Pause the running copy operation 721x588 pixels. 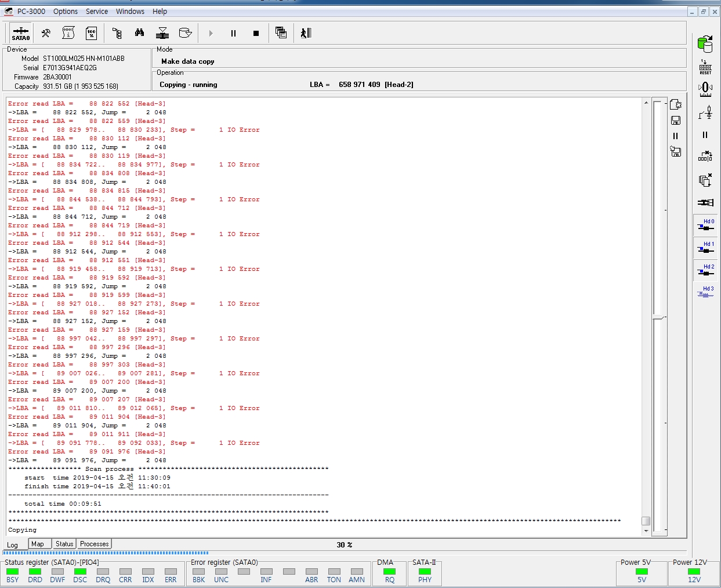coord(233,34)
